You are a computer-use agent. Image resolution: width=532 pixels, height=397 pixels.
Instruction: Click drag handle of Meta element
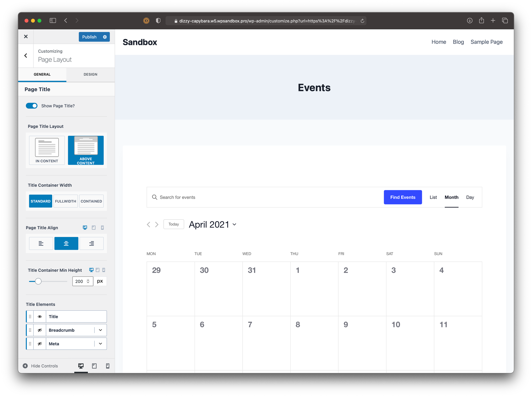click(x=30, y=344)
